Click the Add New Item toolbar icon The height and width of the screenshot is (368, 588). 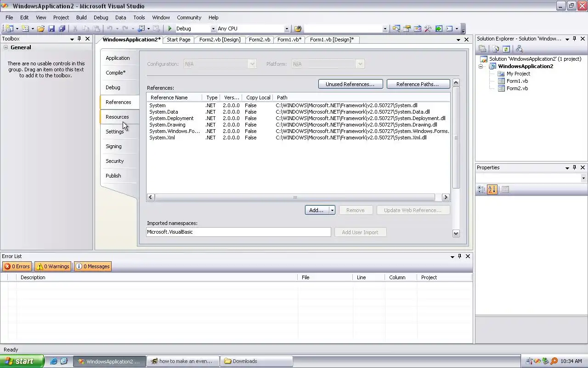click(25, 29)
